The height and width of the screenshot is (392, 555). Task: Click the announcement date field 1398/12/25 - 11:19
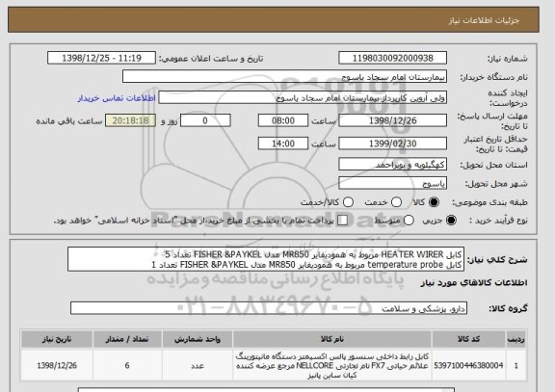click(x=101, y=58)
